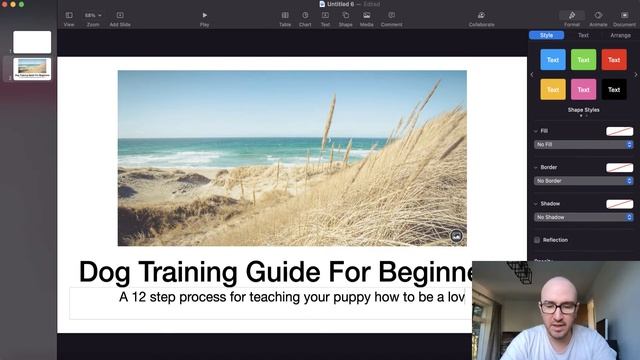Apply the green Text shape style
Viewport: 640px width, 360px height.
pyautogui.click(x=583, y=60)
